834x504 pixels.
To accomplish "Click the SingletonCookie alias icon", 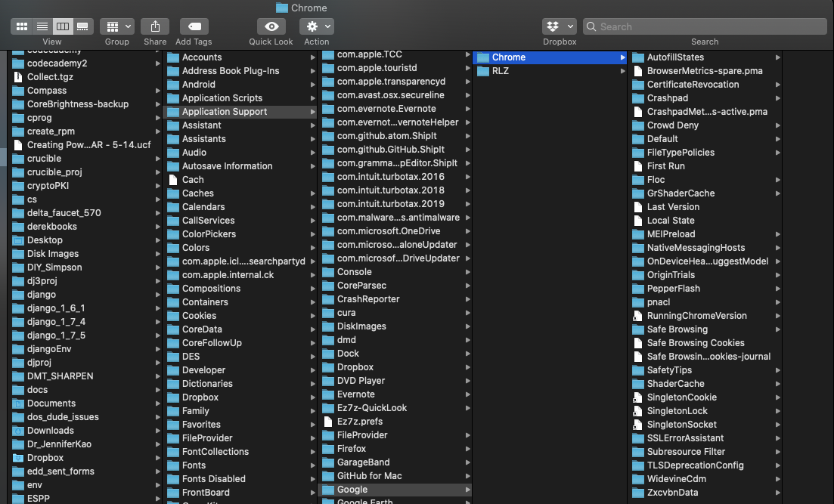I will pyautogui.click(x=637, y=397).
